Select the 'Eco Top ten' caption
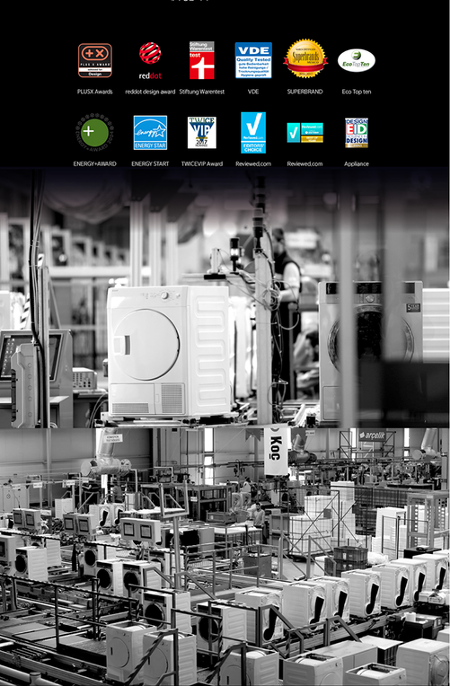This screenshot has width=450, height=686. 356,92
